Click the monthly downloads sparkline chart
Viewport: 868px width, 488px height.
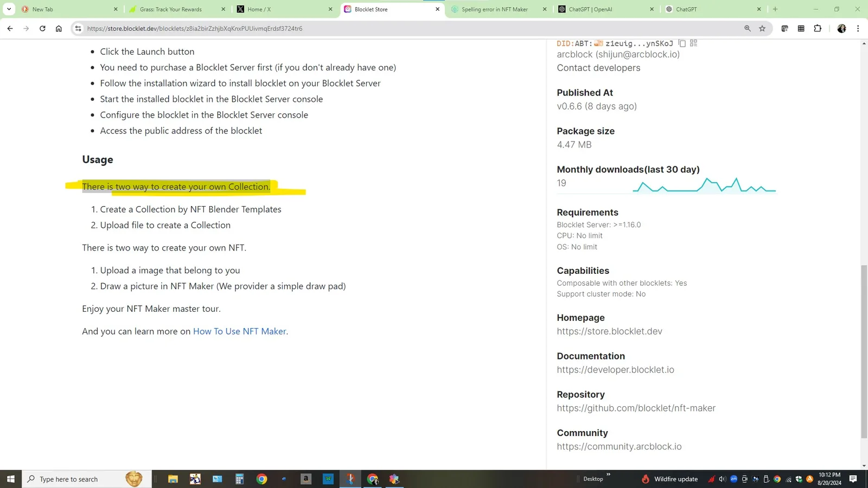click(x=704, y=185)
